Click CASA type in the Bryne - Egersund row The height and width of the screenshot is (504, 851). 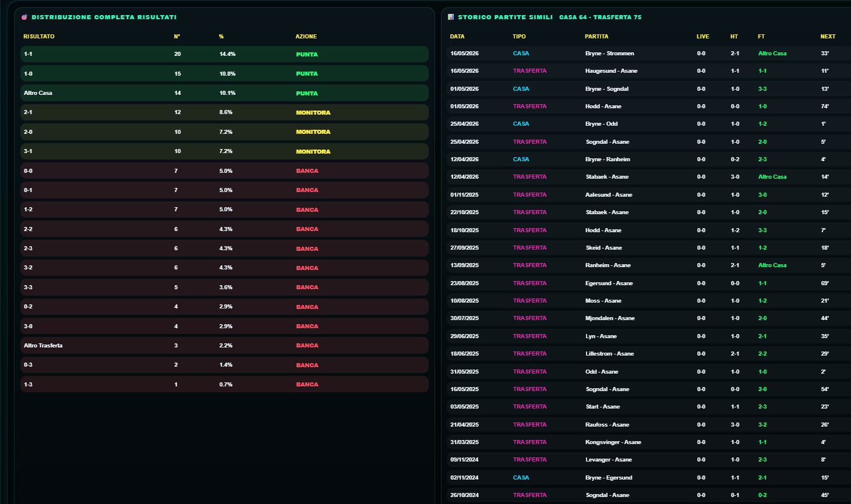[521, 478]
